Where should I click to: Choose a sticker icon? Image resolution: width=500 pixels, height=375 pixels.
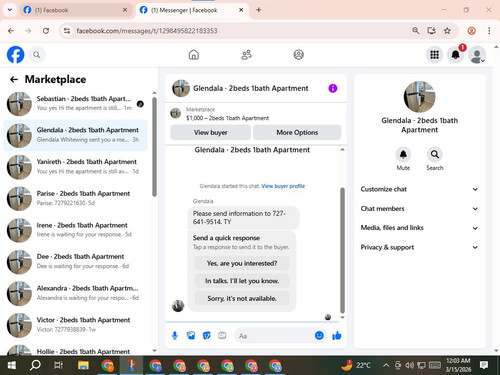207,336
